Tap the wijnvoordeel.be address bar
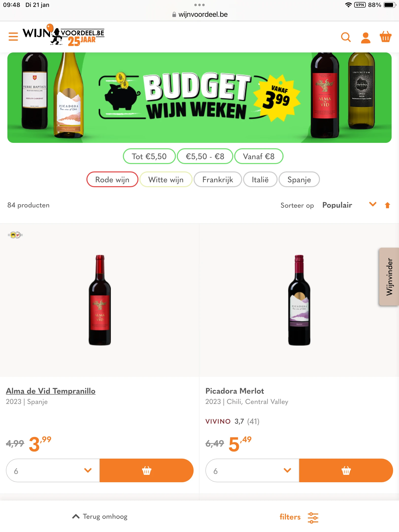This screenshot has height=532, width=399. pos(199,15)
